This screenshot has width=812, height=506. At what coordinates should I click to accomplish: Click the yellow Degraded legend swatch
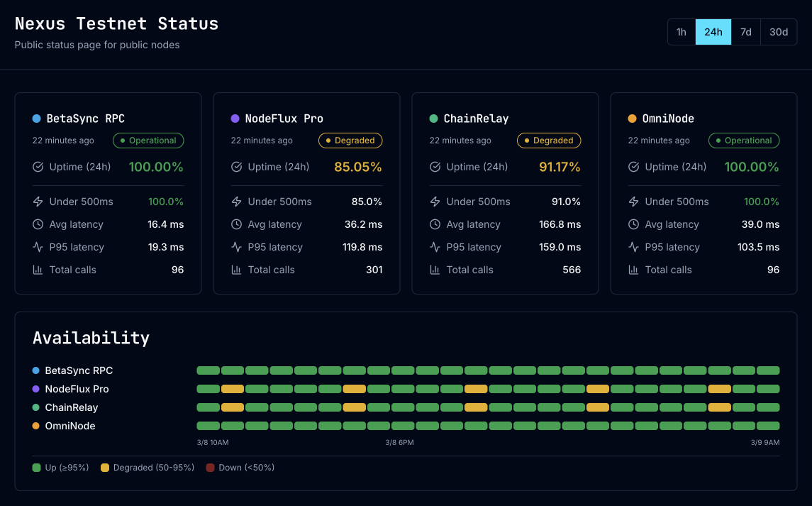click(x=105, y=468)
